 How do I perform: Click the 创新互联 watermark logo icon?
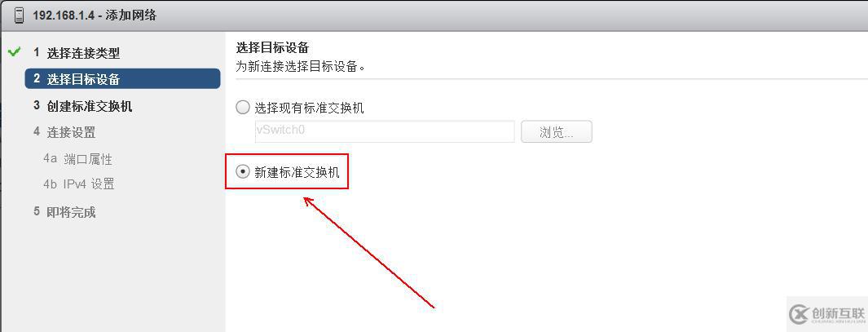[x=800, y=314]
